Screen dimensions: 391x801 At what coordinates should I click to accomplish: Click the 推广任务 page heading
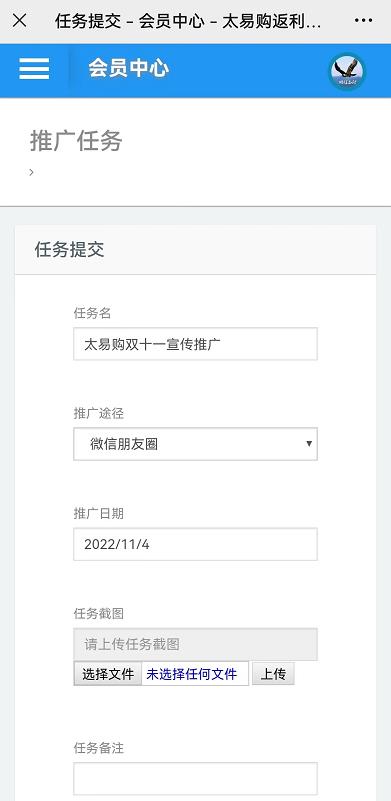pyautogui.click(x=76, y=141)
